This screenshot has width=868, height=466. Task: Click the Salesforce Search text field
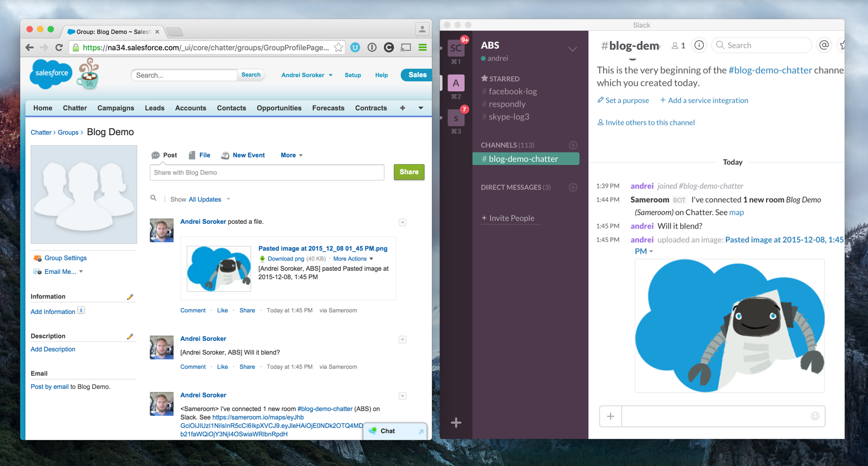(x=184, y=75)
